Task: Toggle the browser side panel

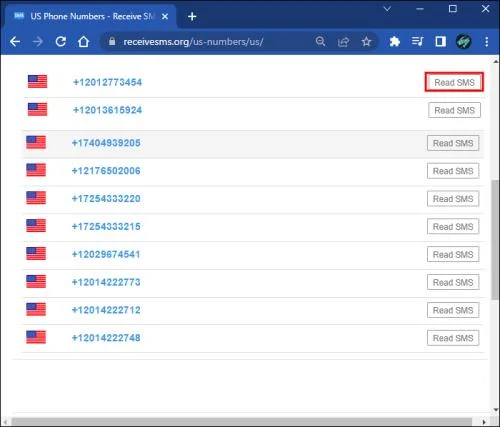Action: tap(440, 42)
